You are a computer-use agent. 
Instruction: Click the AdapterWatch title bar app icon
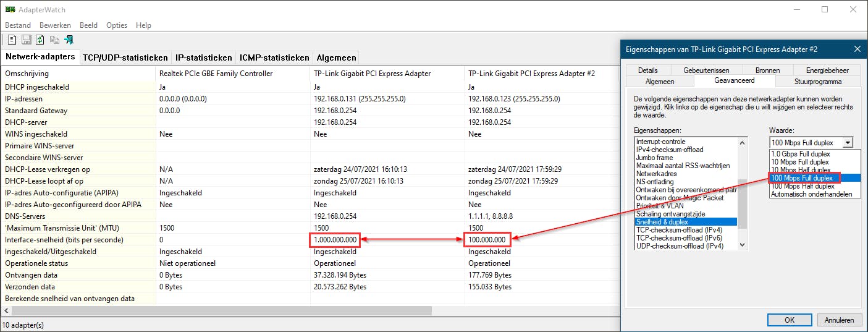pos(10,10)
